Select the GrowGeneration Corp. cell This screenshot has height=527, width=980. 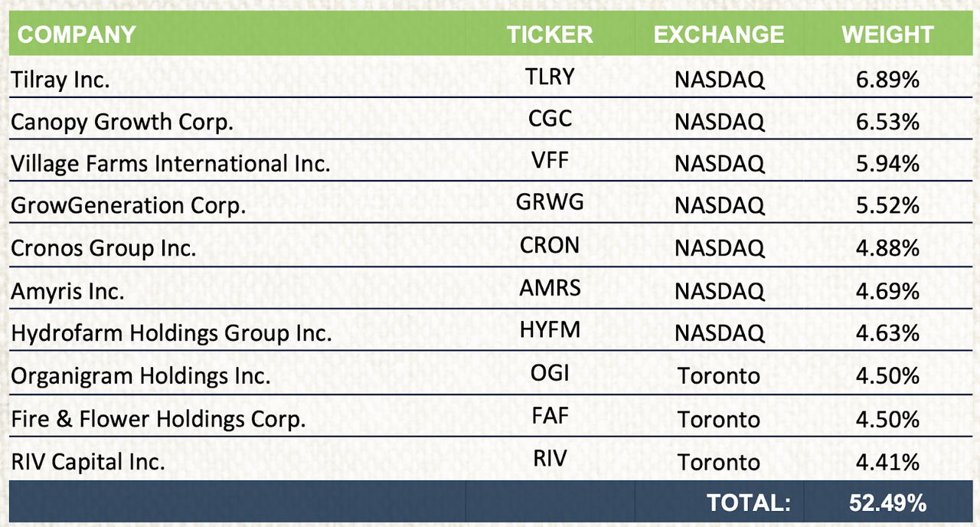(128, 206)
